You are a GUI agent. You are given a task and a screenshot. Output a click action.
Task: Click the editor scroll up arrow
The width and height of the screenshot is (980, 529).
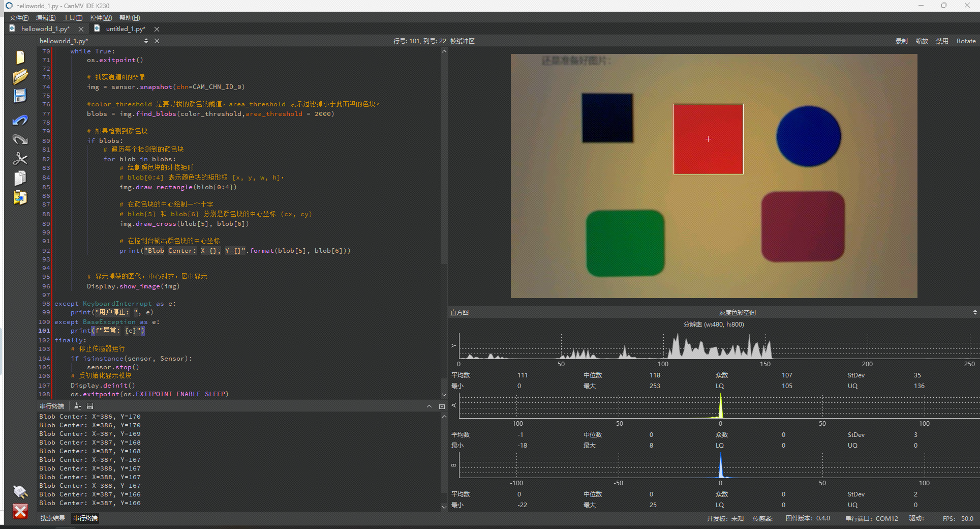tap(444, 51)
